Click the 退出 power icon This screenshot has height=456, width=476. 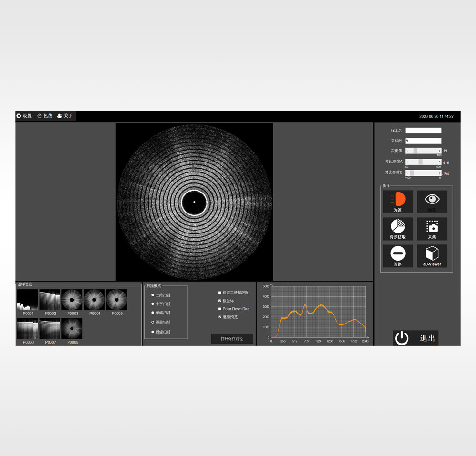[402, 338]
